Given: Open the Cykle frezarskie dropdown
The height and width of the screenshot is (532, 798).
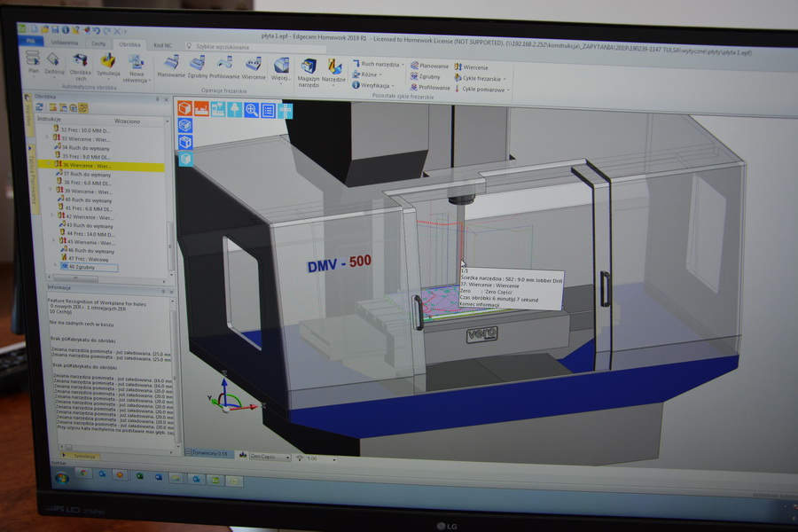Looking at the screenshot, I should click(x=481, y=78).
